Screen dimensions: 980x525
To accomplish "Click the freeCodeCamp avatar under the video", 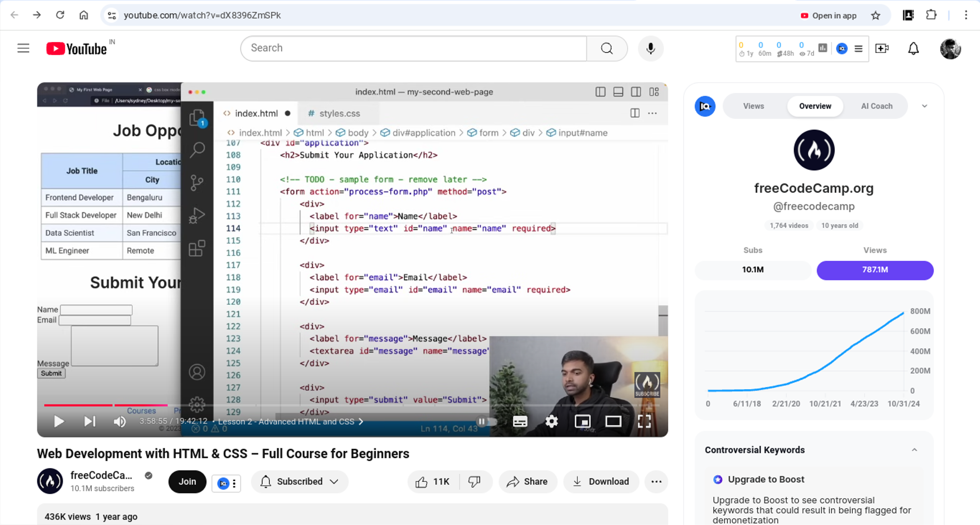I will [50, 481].
